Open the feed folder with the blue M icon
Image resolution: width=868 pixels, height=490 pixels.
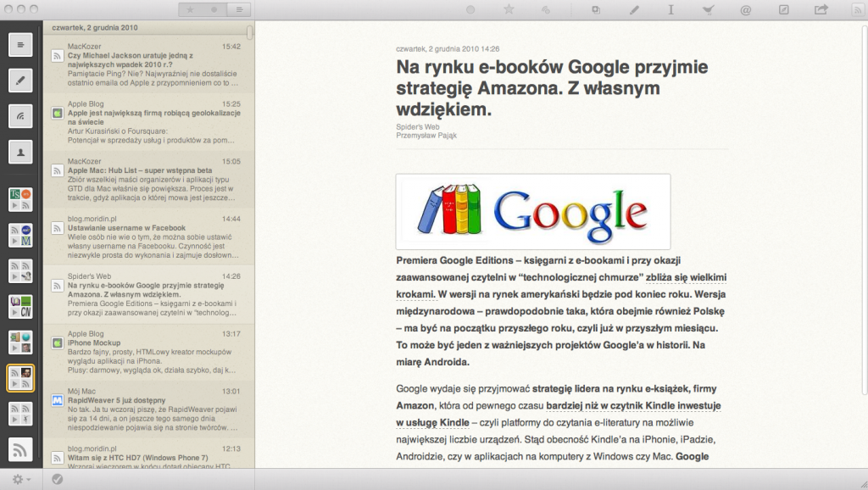pos(20,236)
